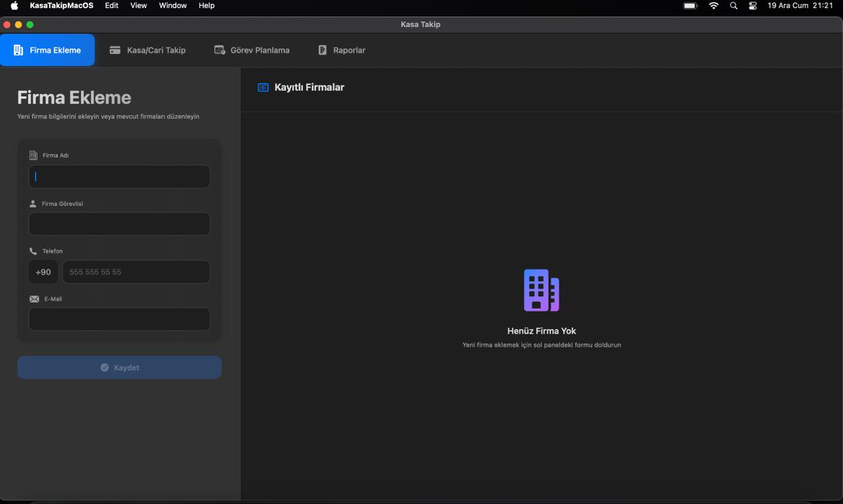This screenshot has width=843, height=504.
Task: Click the document icon on the Raporlar tab
Action: click(x=322, y=49)
